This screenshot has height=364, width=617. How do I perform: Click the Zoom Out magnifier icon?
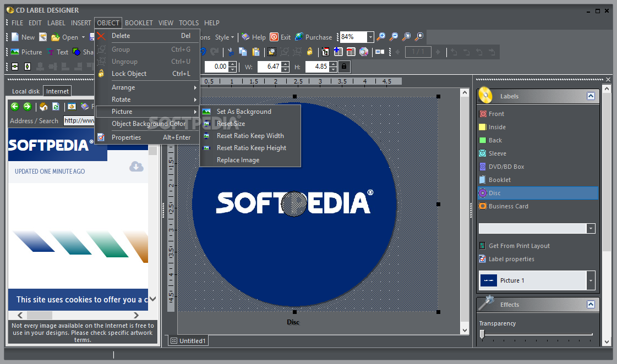click(x=394, y=37)
